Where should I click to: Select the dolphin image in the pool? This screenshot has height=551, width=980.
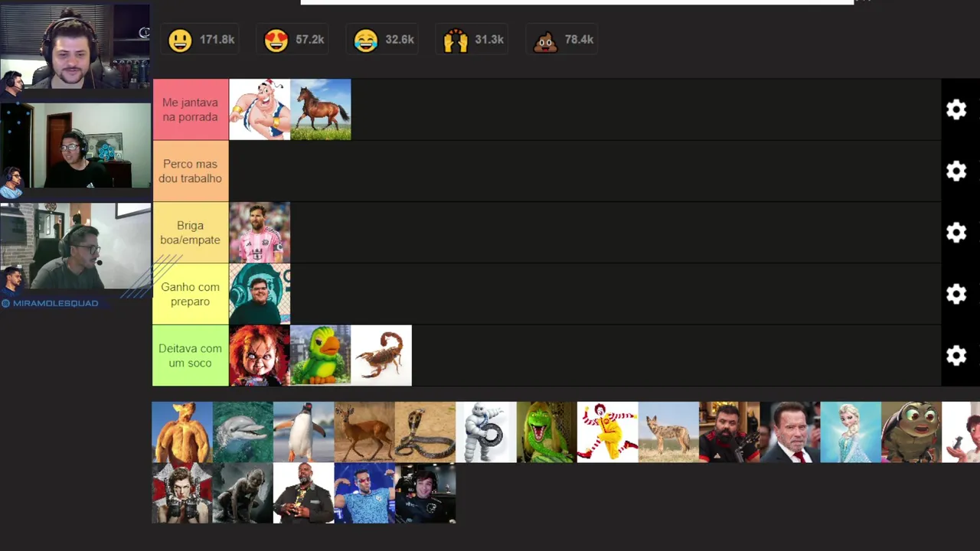click(243, 432)
